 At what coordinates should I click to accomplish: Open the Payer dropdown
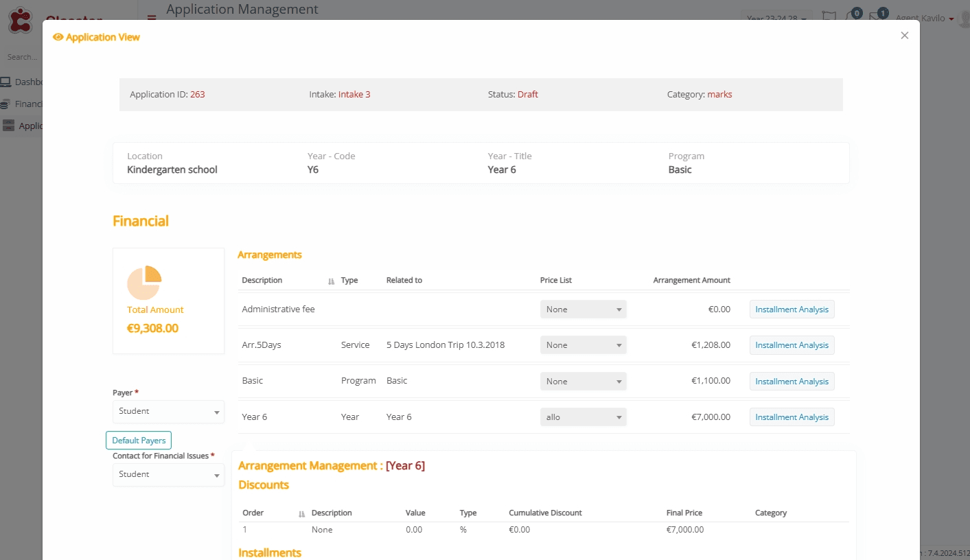(168, 412)
